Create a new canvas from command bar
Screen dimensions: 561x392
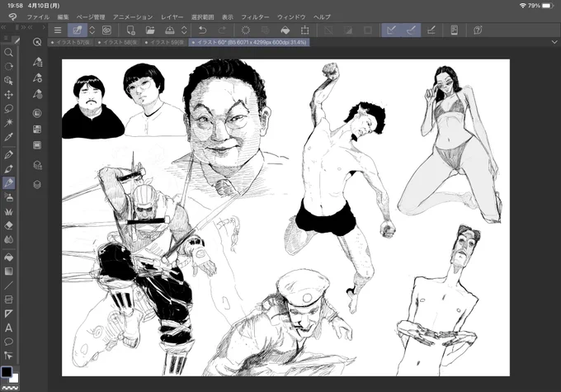click(131, 30)
